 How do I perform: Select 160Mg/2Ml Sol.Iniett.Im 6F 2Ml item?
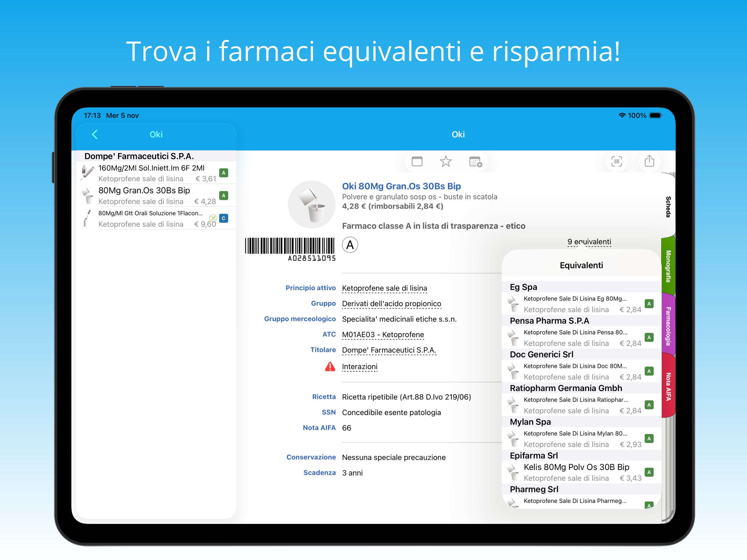(156, 173)
